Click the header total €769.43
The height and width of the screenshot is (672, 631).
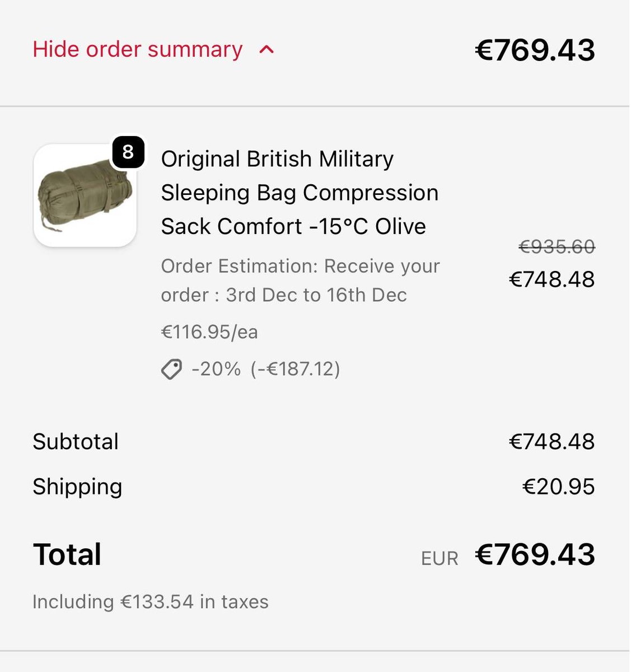click(x=535, y=50)
